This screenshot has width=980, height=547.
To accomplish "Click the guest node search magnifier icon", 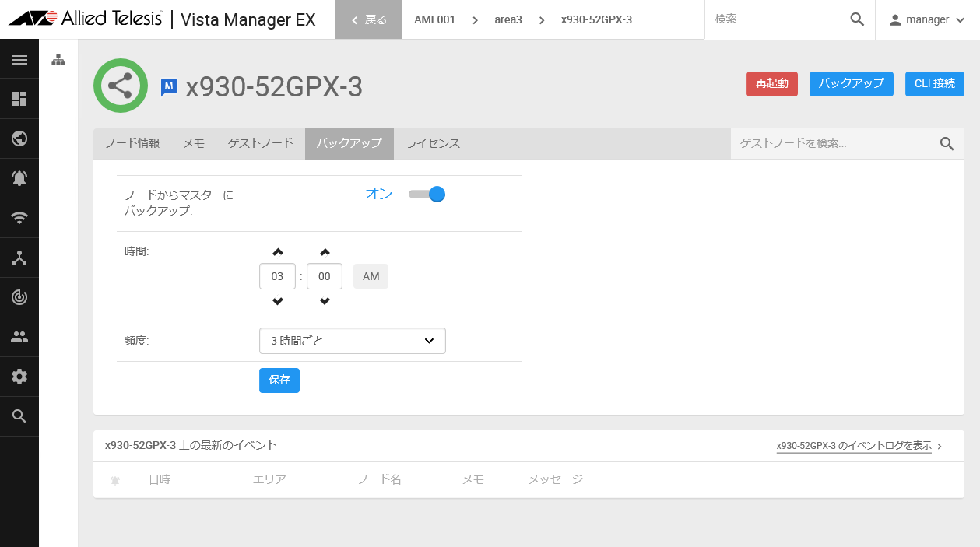I will (947, 143).
